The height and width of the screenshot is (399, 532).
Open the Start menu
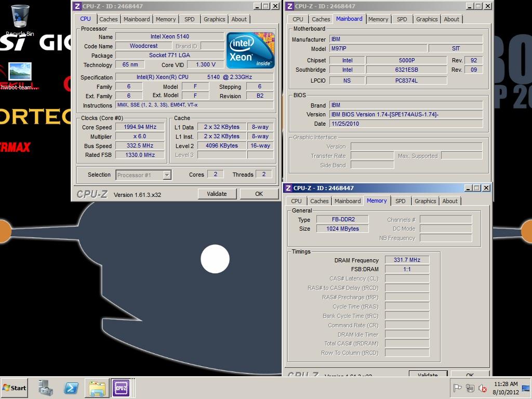(14, 388)
